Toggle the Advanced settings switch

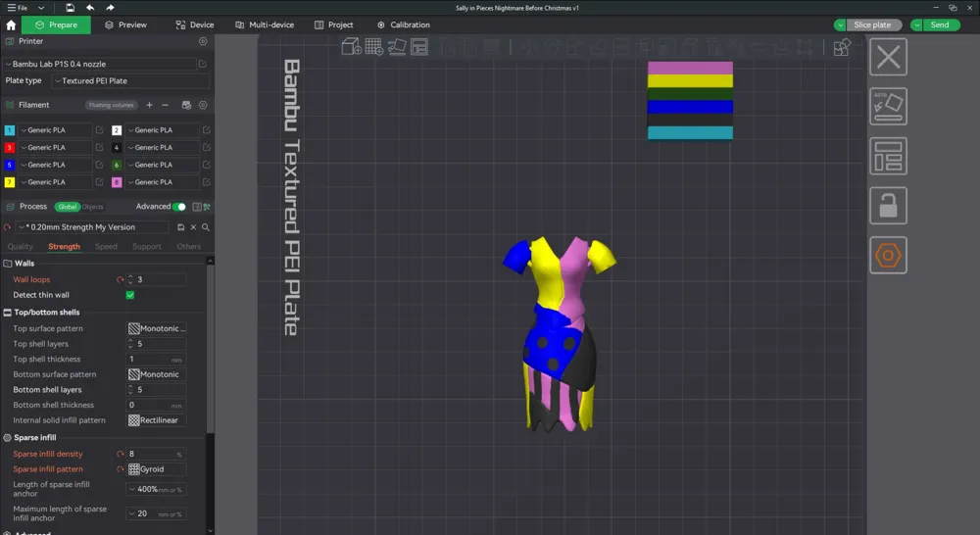tap(179, 207)
